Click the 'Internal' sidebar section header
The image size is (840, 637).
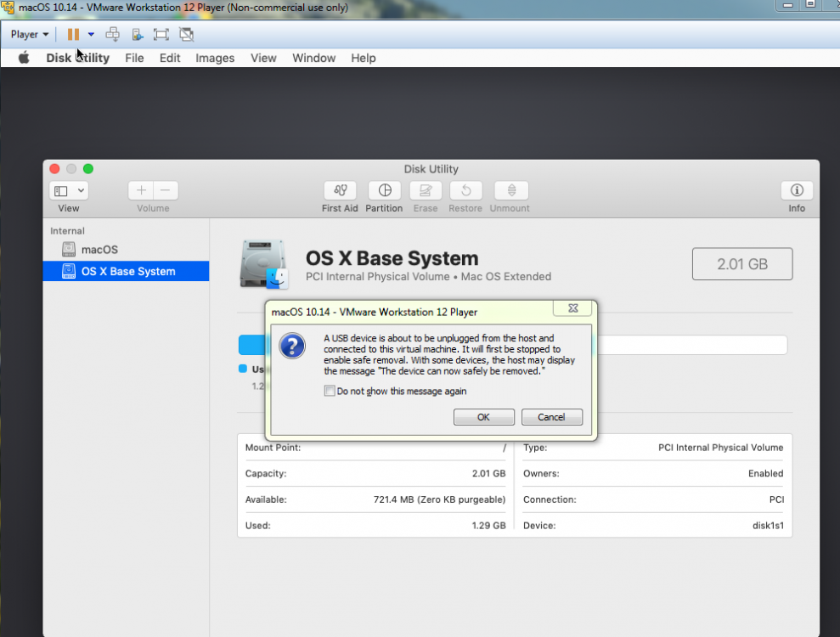pyautogui.click(x=67, y=231)
